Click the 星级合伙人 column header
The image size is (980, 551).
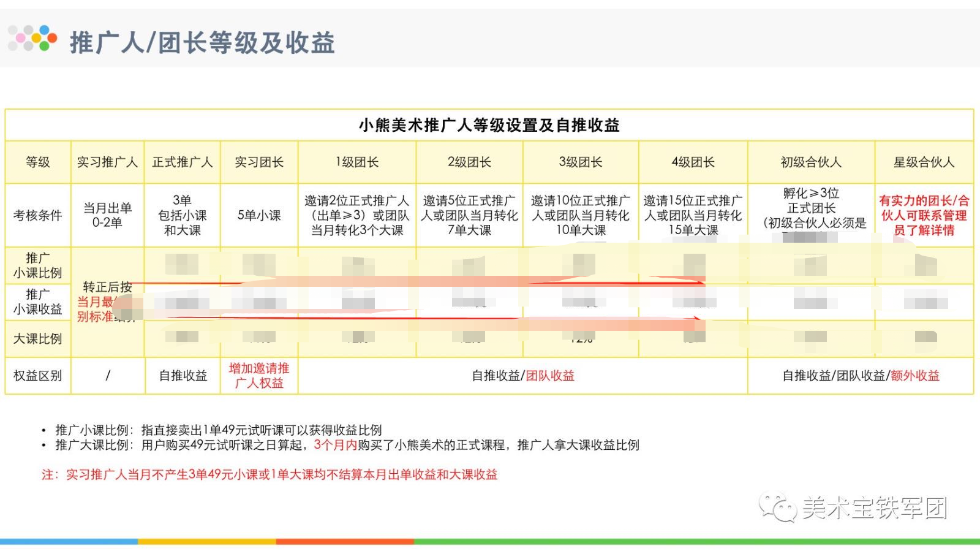click(924, 162)
